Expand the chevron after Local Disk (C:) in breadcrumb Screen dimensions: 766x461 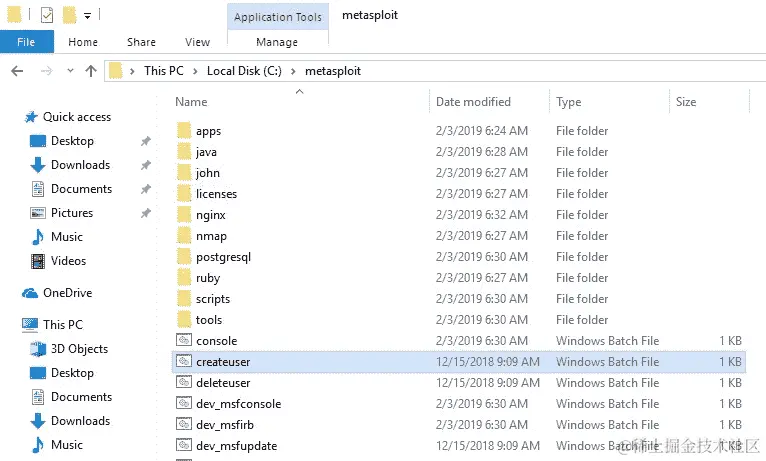click(293, 71)
